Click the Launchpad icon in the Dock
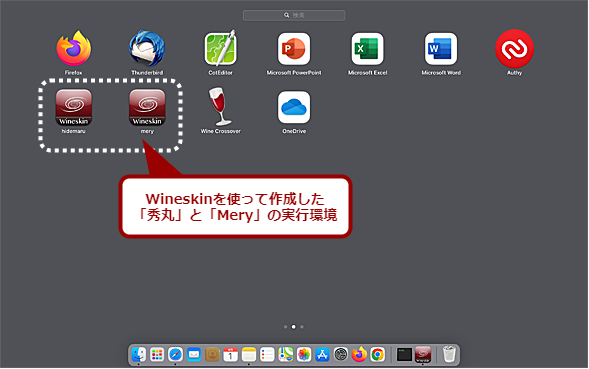589x369 pixels. click(x=157, y=354)
